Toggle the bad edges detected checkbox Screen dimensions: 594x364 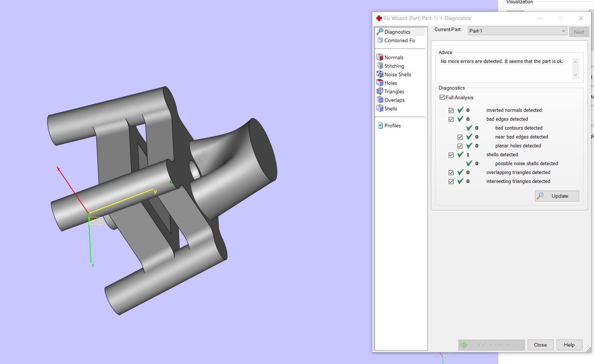pos(451,119)
